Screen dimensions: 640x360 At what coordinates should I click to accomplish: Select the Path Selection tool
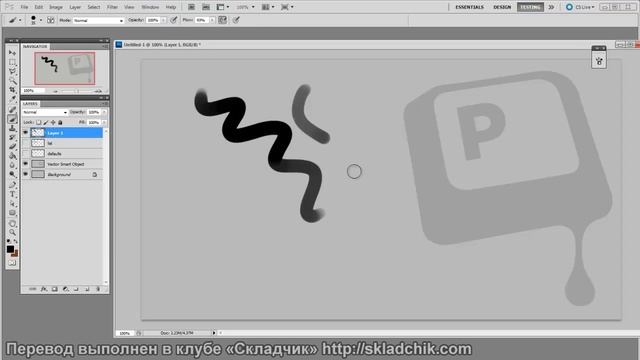click(x=12, y=203)
